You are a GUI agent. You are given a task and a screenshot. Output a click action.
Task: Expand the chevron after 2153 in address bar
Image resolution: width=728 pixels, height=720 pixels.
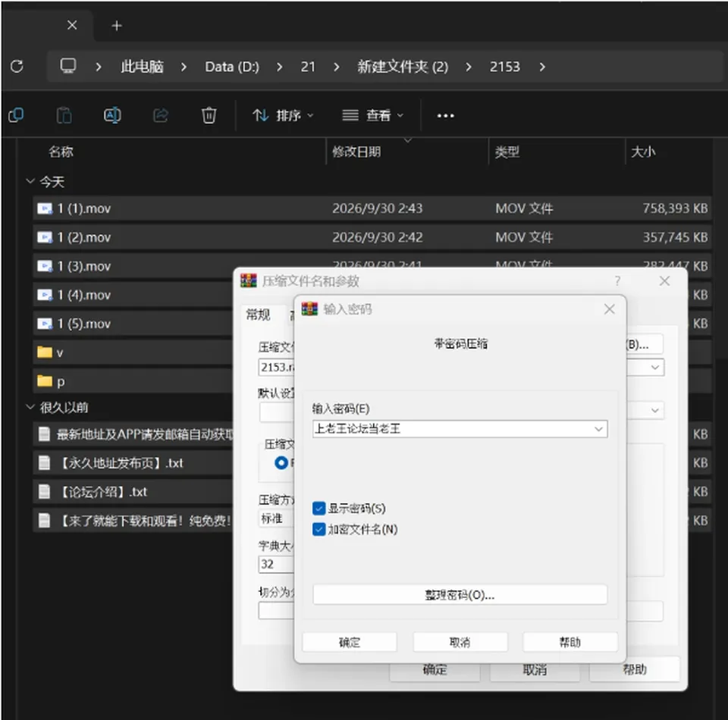[x=542, y=67]
